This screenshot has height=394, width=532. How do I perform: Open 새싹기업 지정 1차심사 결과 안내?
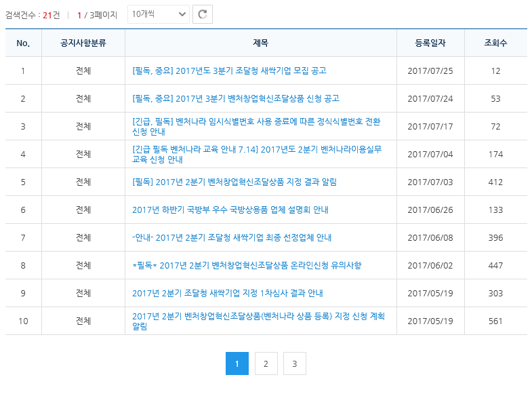pyautogui.click(x=228, y=293)
